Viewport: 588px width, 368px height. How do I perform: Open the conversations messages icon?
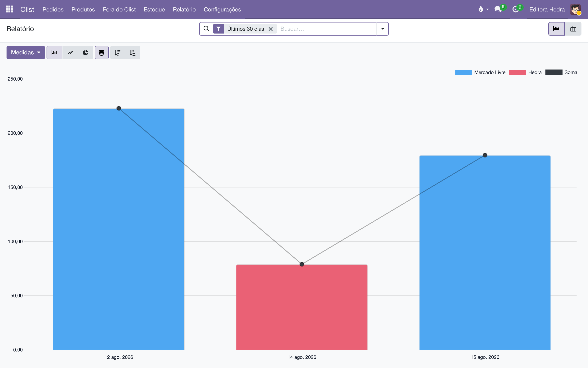498,9
